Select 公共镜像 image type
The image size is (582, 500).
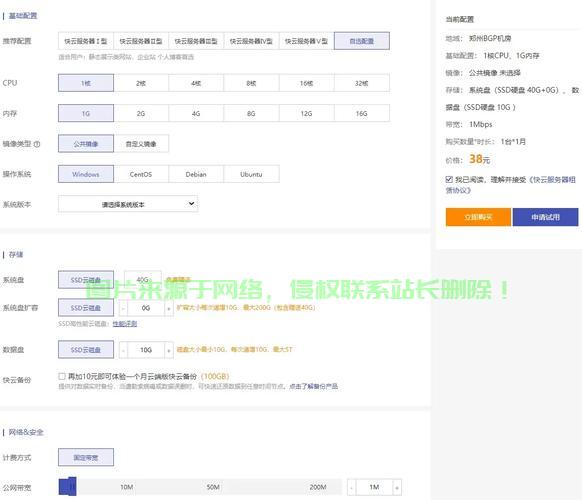click(x=86, y=144)
